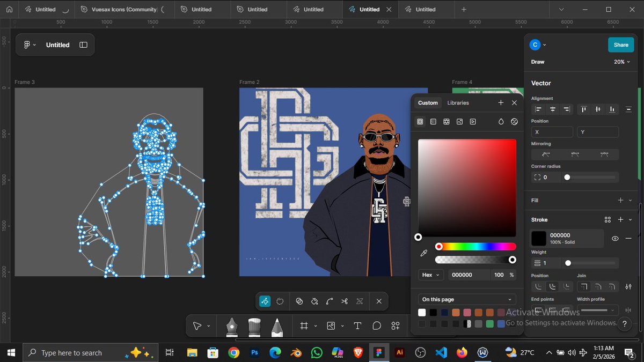
Task: Activate the Lasso selection tool
Action: [280, 301]
